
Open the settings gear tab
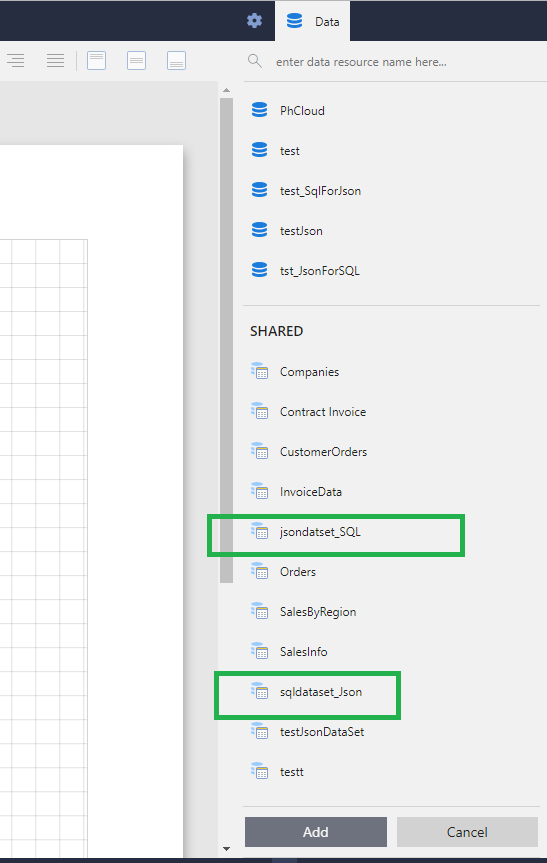click(x=254, y=21)
